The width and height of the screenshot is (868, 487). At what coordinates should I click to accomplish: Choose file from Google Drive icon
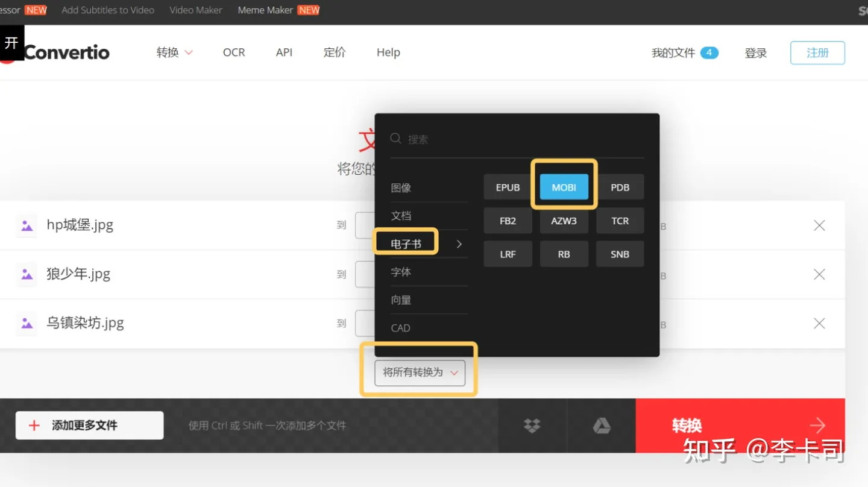[x=602, y=426]
